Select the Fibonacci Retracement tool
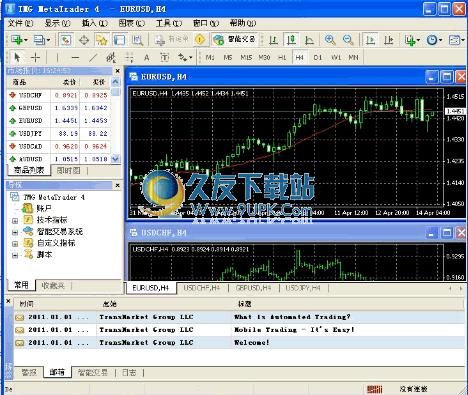 (129, 58)
